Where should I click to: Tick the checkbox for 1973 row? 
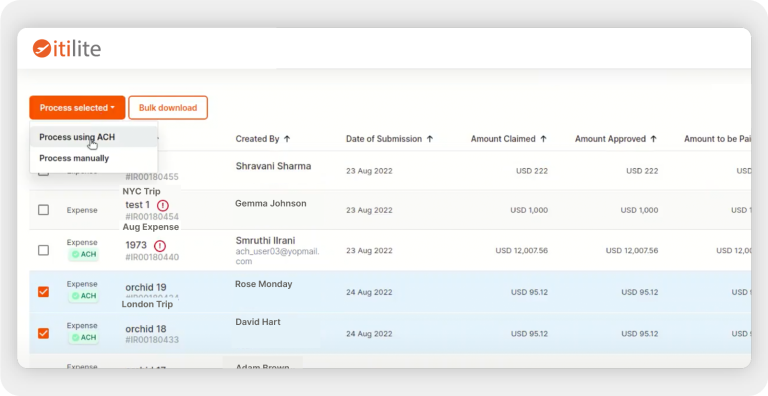click(44, 250)
